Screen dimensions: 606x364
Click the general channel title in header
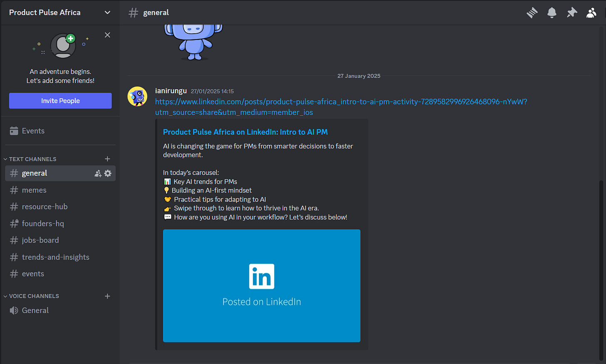click(156, 12)
